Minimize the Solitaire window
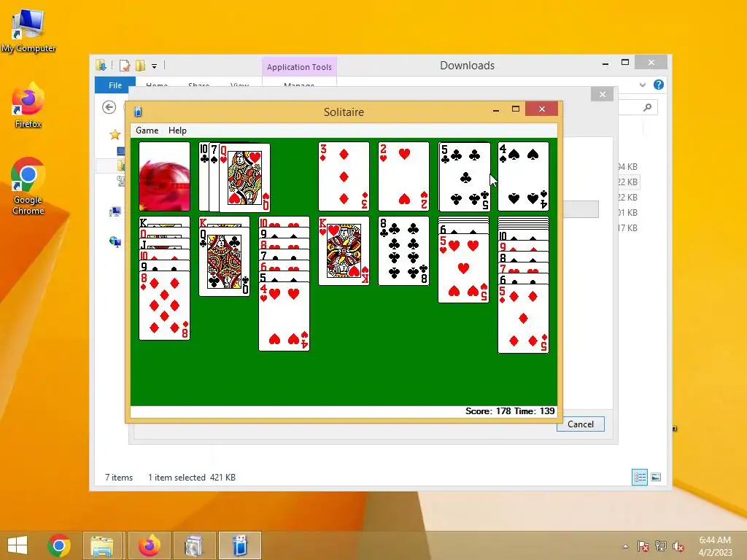The image size is (747, 560). pyautogui.click(x=496, y=109)
